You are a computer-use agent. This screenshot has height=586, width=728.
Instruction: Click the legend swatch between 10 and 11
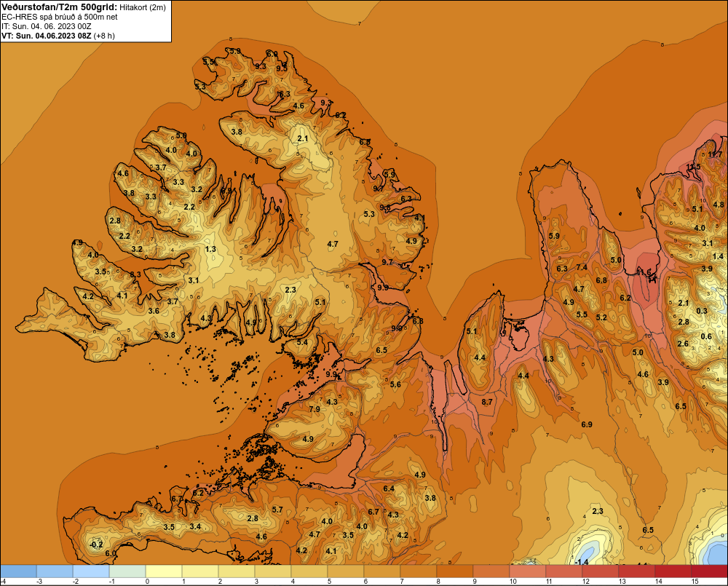pyautogui.click(x=527, y=571)
